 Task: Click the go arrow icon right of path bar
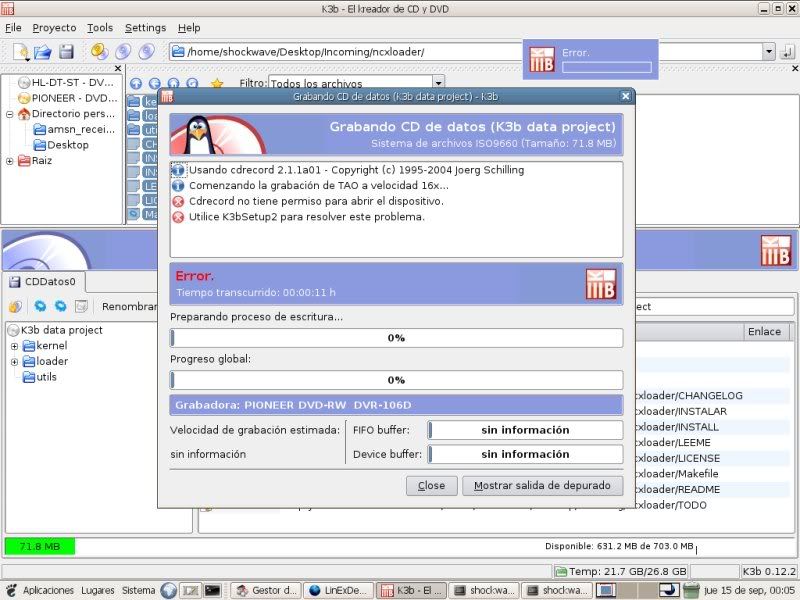[788, 52]
